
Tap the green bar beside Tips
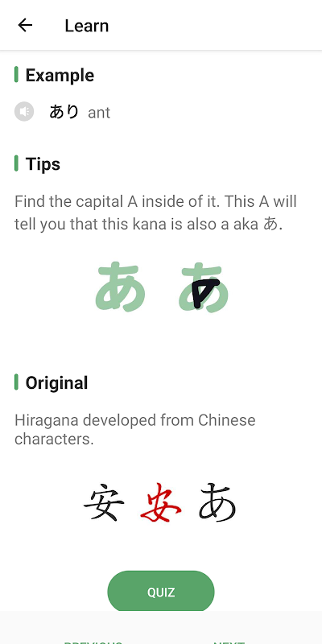16,163
